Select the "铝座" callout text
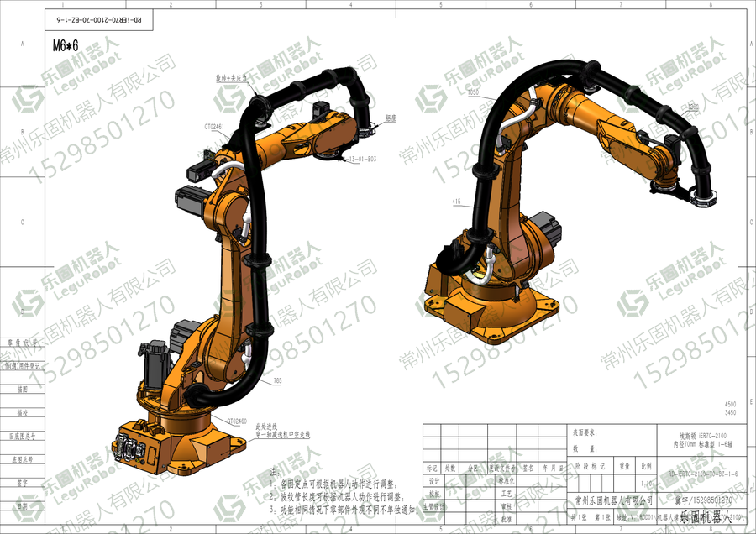The image size is (756, 534). pyautogui.click(x=391, y=118)
